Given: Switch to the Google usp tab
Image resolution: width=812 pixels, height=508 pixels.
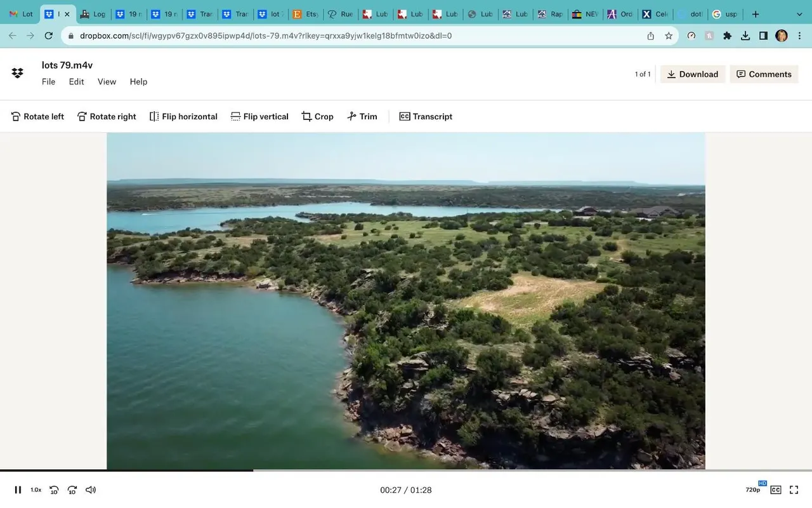Looking at the screenshot, I should (x=724, y=14).
